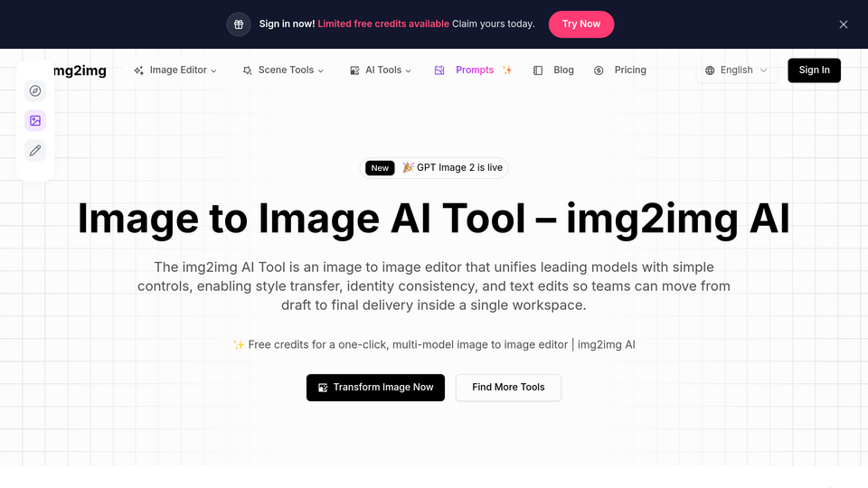Click the Transform Image Now button
This screenshot has width=868, height=488.
375,388
